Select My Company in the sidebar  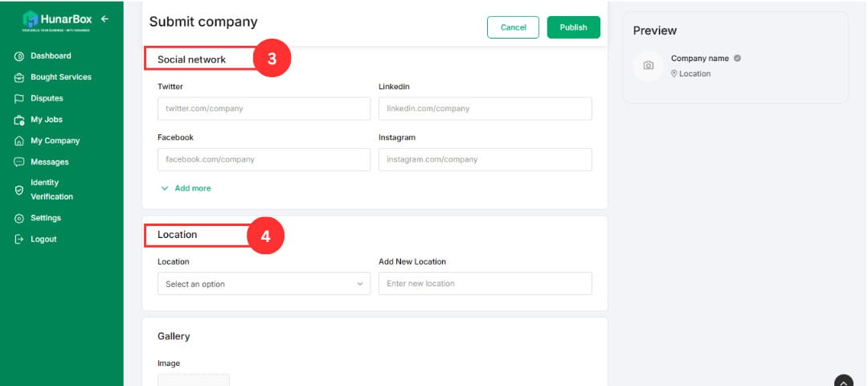coord(55,141)
